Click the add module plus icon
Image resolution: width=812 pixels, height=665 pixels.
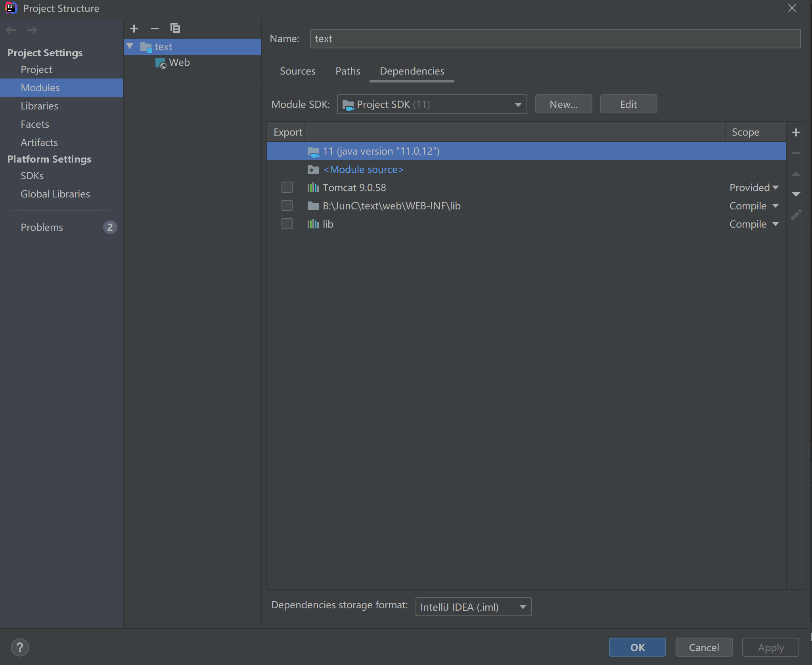tap(134, 29)
